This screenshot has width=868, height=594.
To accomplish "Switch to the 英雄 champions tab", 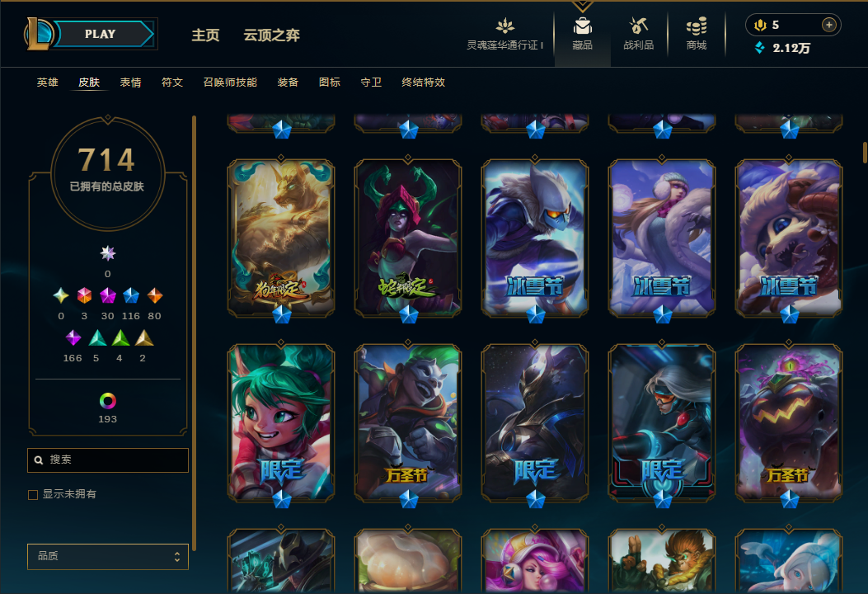I will (x=48, y=82).
